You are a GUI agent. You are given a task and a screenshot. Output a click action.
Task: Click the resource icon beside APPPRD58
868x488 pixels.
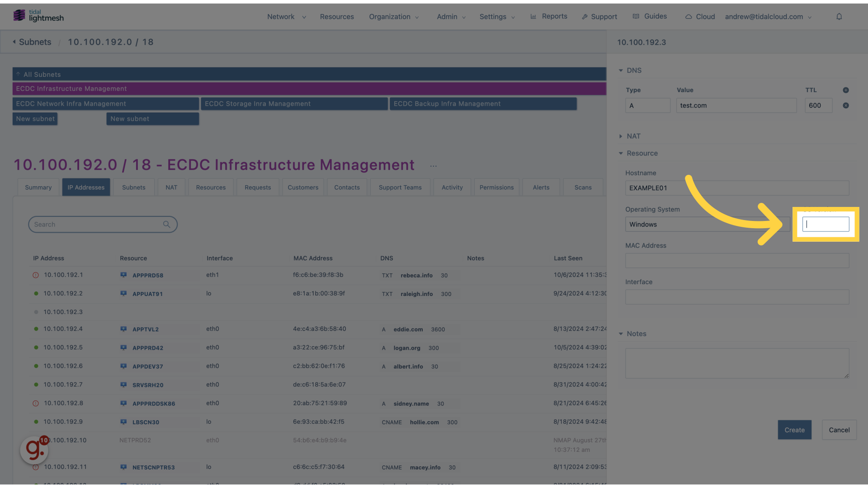(123, 275)
